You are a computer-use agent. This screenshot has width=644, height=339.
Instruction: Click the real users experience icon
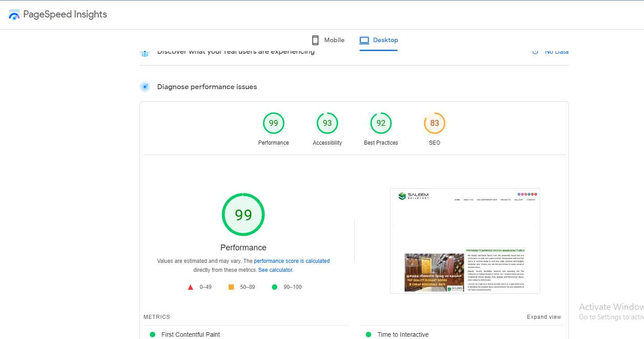tap(144, 53)
